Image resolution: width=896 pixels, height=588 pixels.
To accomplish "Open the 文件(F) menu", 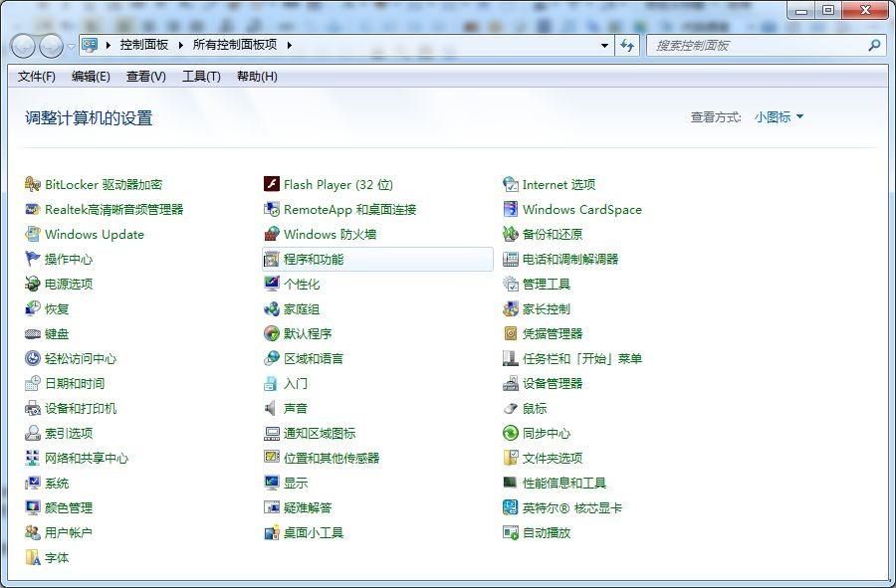I will [36, 77].
